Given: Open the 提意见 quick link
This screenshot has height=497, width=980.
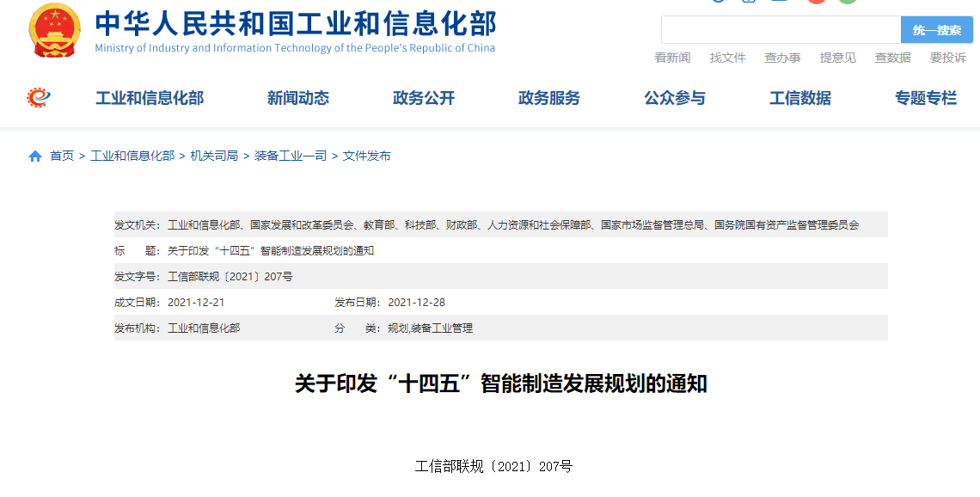Looking at the screenshot, I should 837,58.
